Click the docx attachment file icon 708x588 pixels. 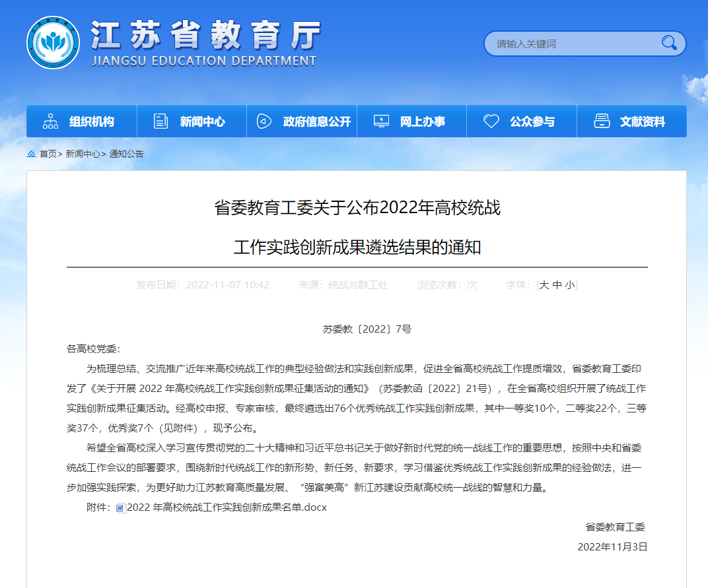[x=120, y=508]
